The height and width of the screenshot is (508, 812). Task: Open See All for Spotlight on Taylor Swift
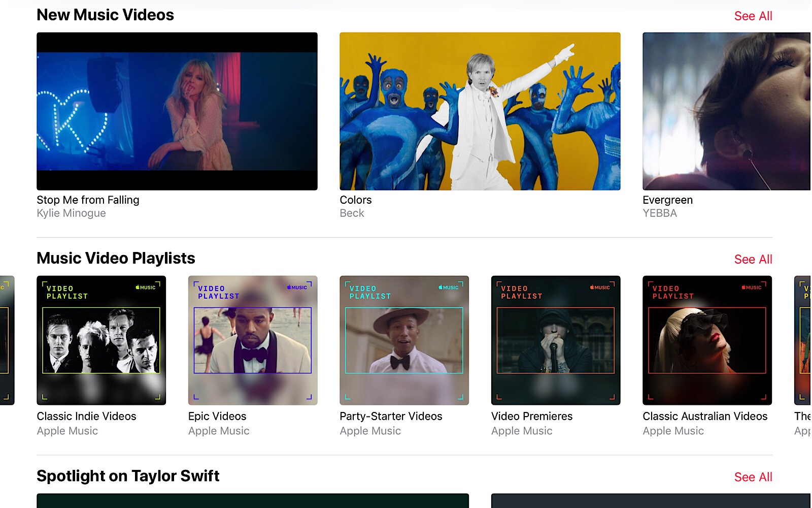coord(753,478)
